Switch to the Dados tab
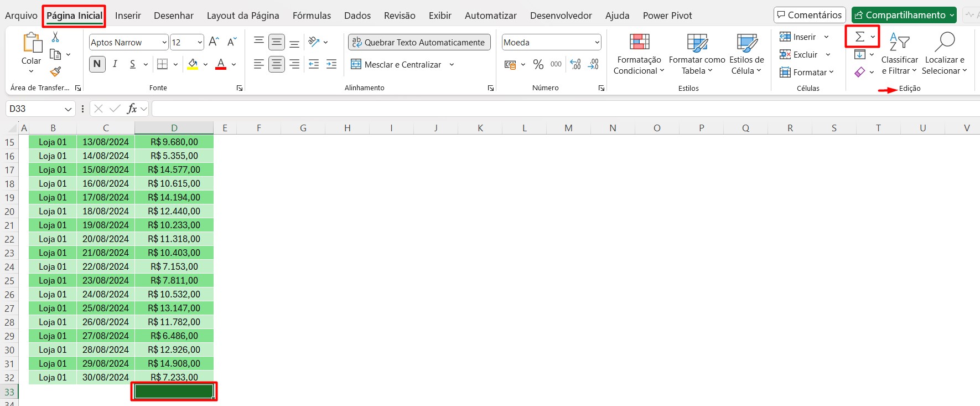 point(357,16)
